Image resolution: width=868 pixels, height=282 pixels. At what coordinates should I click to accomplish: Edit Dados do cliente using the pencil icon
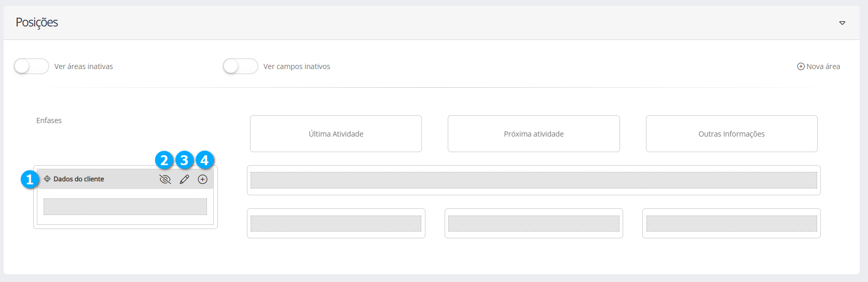[184, 179]
